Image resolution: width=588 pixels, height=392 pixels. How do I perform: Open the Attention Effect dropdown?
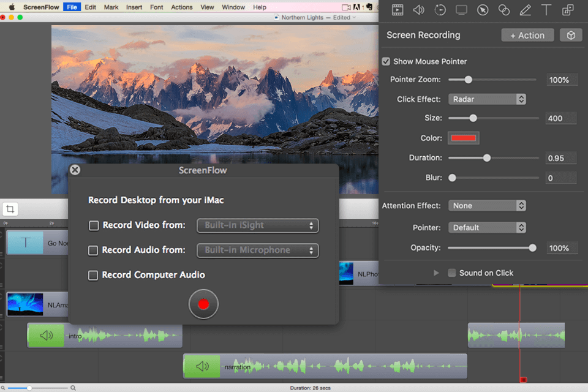point(487,205)
